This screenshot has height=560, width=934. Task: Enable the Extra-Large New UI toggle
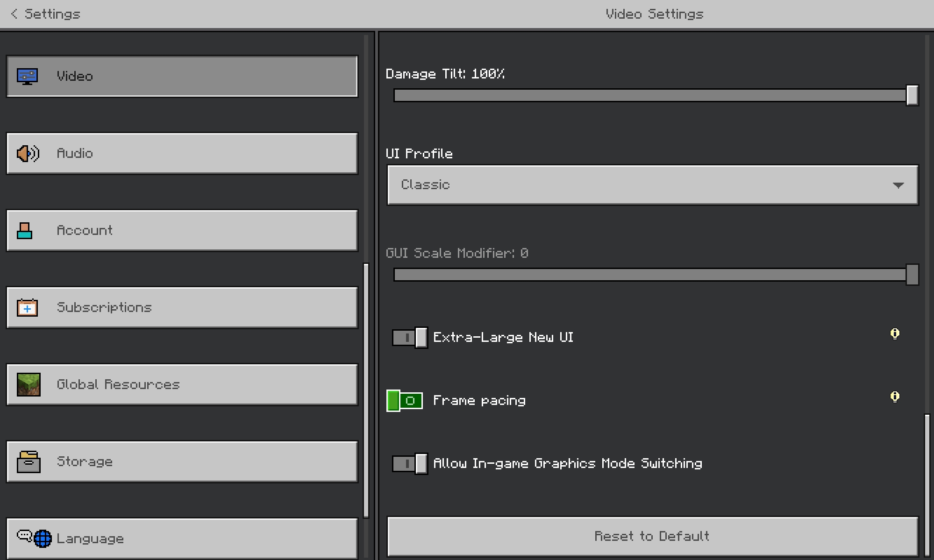coord(409,337)
